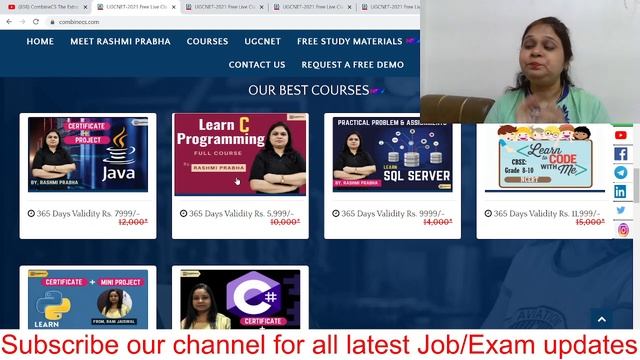Open the Learn to Code with Me thumbnail
Screen dimensions: 640x360
click(545, 157)
